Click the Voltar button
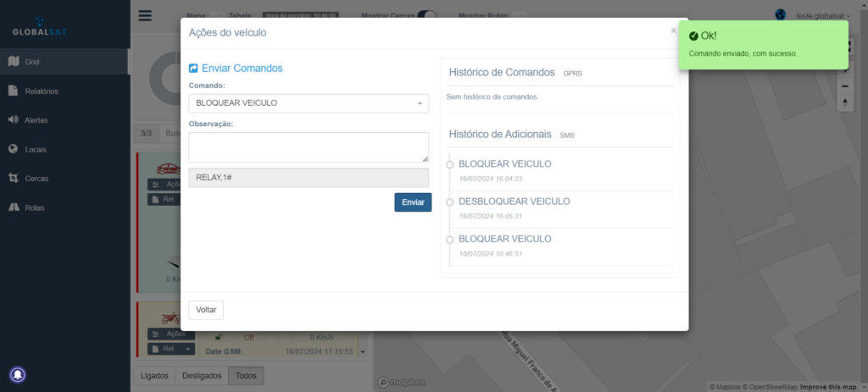Image resolution: width=868 pixels, height=392 pixels. click(206, 310)
